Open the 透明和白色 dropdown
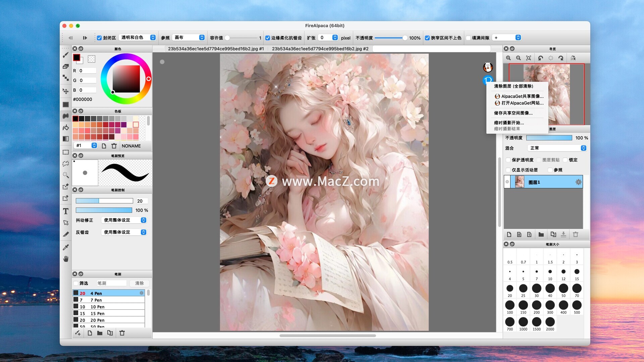The image size is (644, 362). click(x=138, y=38)
